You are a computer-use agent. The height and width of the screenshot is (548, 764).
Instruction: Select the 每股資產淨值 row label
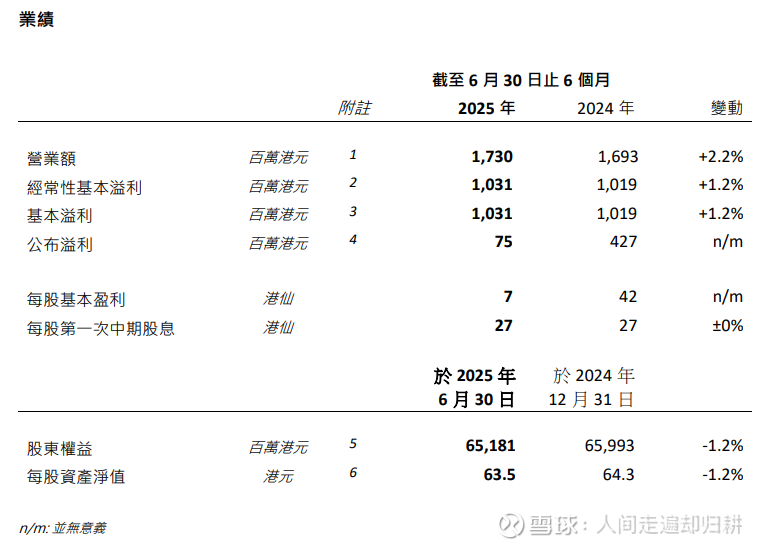click(76, 477)
